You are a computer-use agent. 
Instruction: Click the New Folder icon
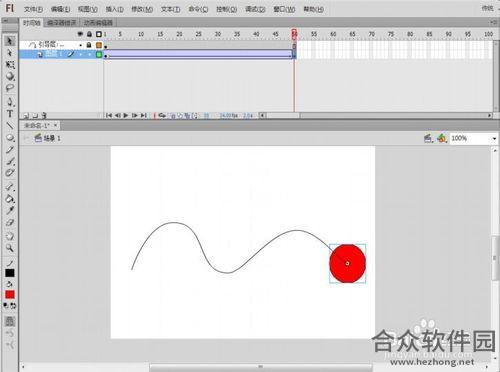35,116
